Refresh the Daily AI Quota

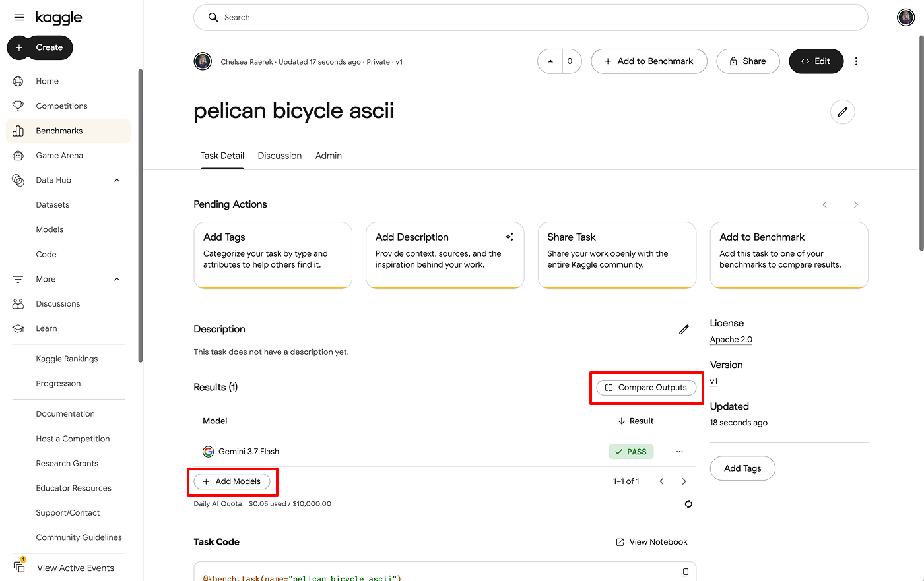tap(688, 504)
